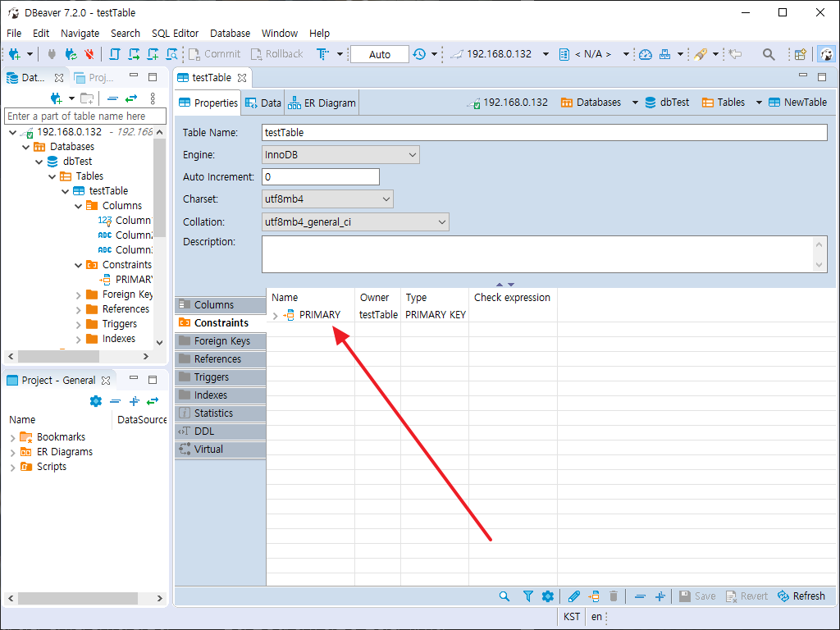
Task: Click the search icon in constraints bottom bar
Action: click(504, 596)
